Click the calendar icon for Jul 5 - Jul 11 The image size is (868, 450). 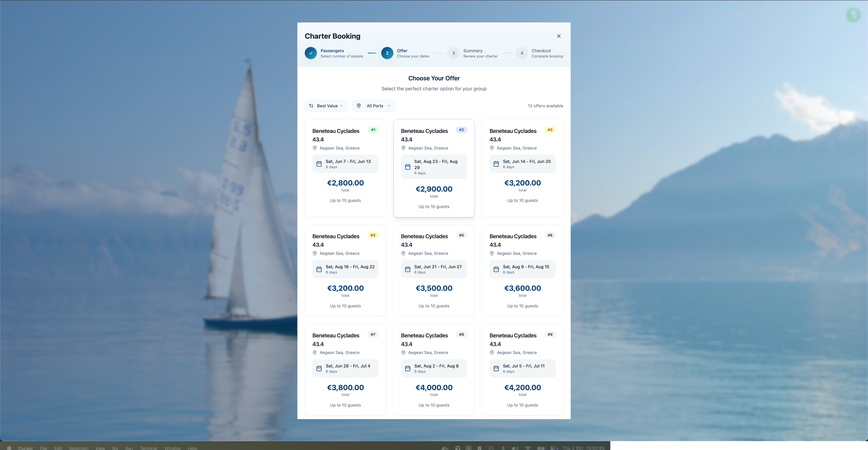pos(496,369)
